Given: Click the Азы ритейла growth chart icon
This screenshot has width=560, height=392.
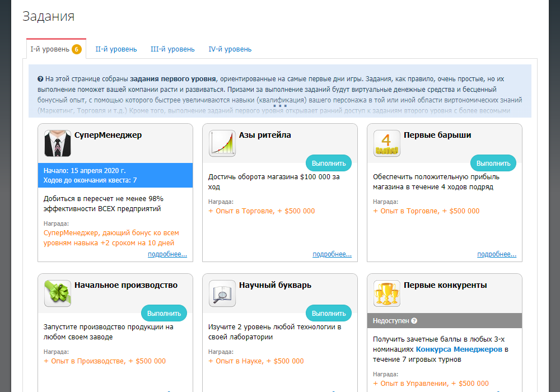Looking at the screenshot, I should click(x=222, y=143).
